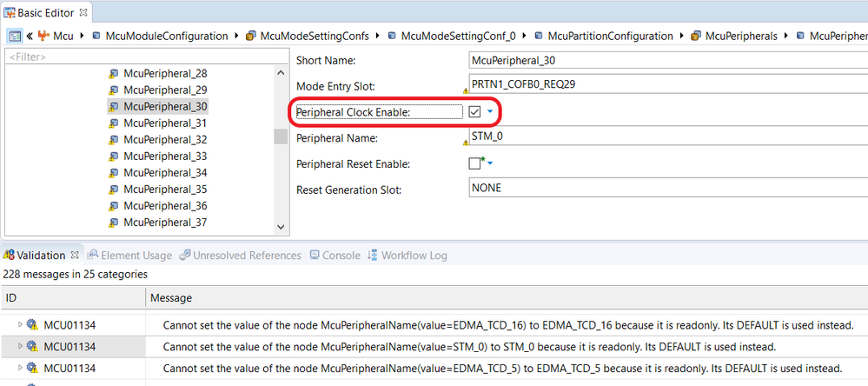The image size is (868, 386).
Task: Open the Peripheral Reset Enable dropdown arrow
Action: click(490, 163)
